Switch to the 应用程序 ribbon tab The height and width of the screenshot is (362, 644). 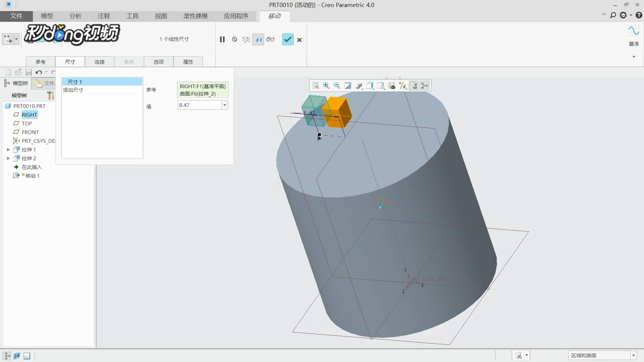(236, 16)
